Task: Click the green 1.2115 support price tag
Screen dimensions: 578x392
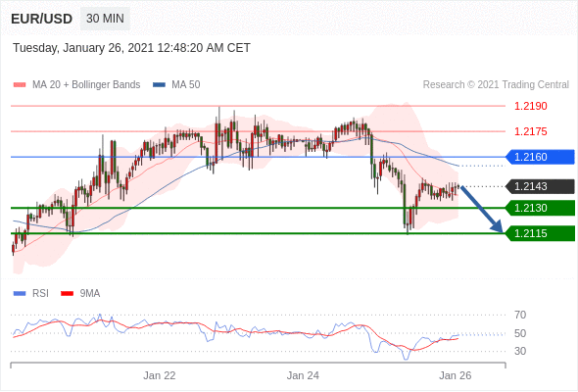Action: [540, 233]
